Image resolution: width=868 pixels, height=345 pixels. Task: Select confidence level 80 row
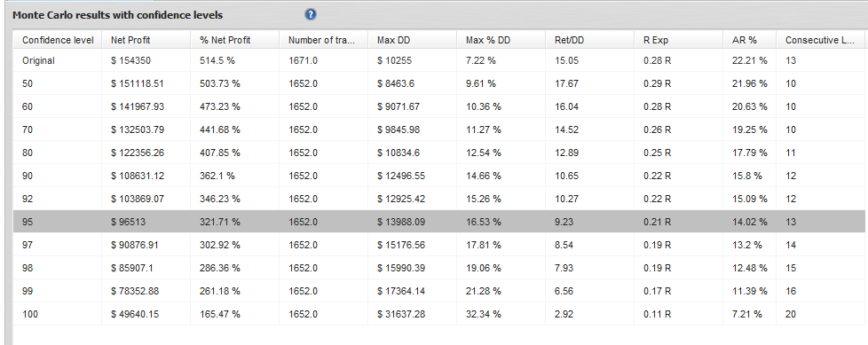439,153
